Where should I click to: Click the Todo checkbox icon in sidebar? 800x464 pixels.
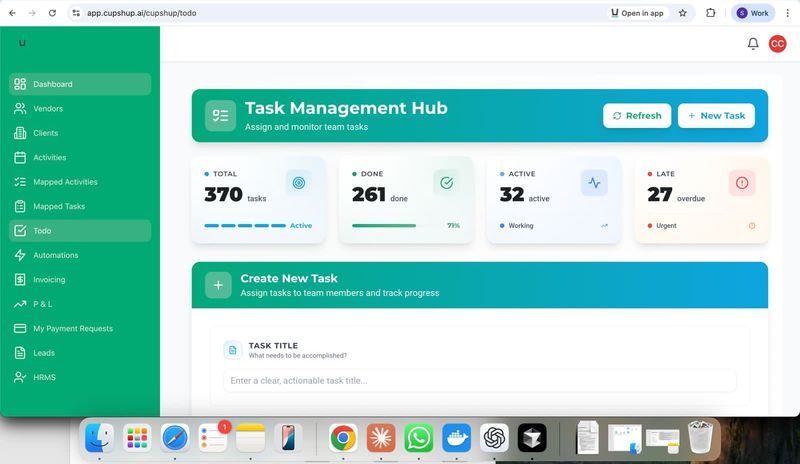click(x=20, y=231)
